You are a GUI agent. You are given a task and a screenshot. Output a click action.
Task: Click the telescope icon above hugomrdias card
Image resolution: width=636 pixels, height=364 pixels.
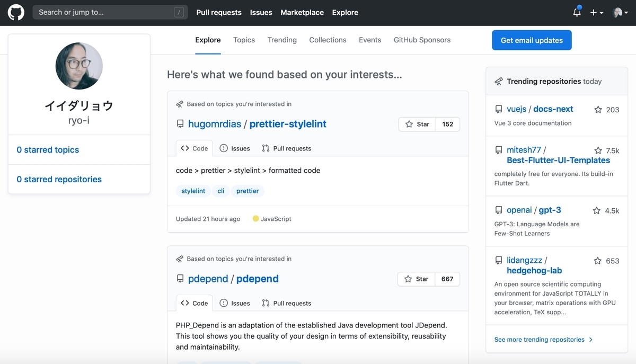click(x=180, y=104)
